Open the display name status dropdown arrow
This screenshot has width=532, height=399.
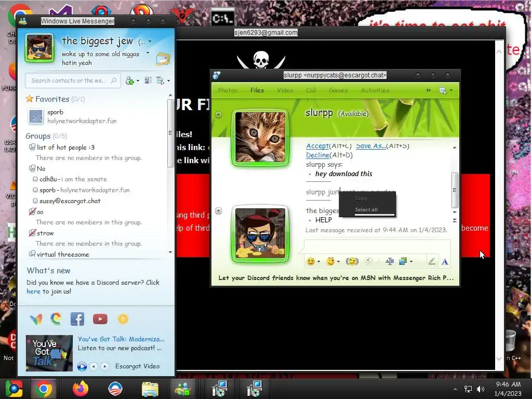(150, 42)
